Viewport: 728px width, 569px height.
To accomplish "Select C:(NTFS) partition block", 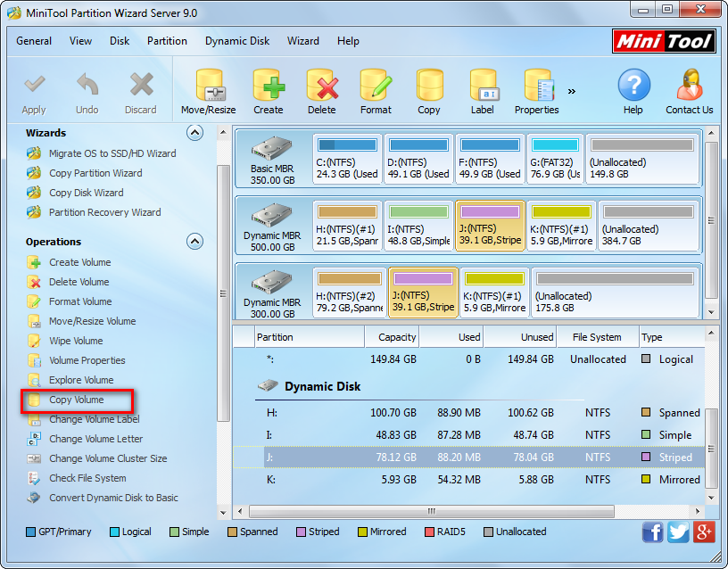I will [x=347, y=159].
